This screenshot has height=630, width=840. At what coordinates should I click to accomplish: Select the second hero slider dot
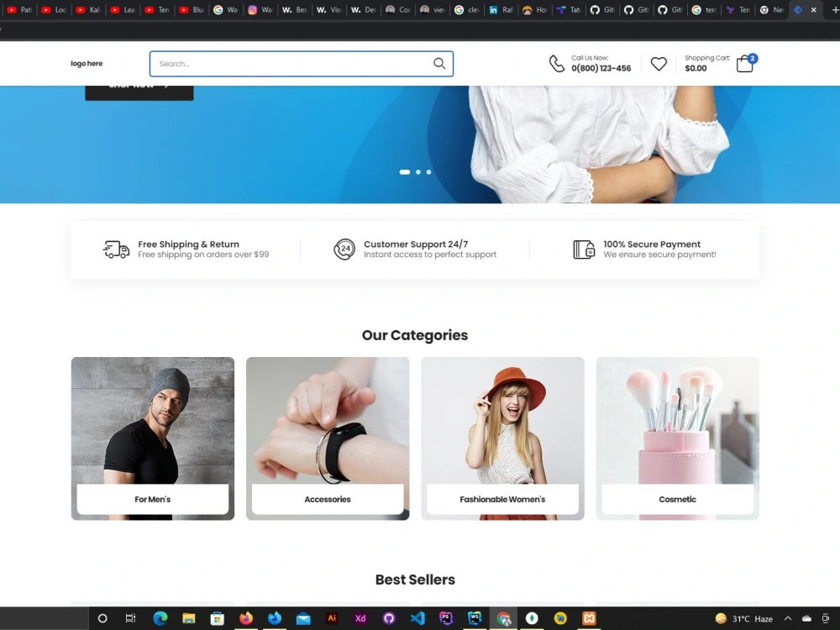click(418, 172)
